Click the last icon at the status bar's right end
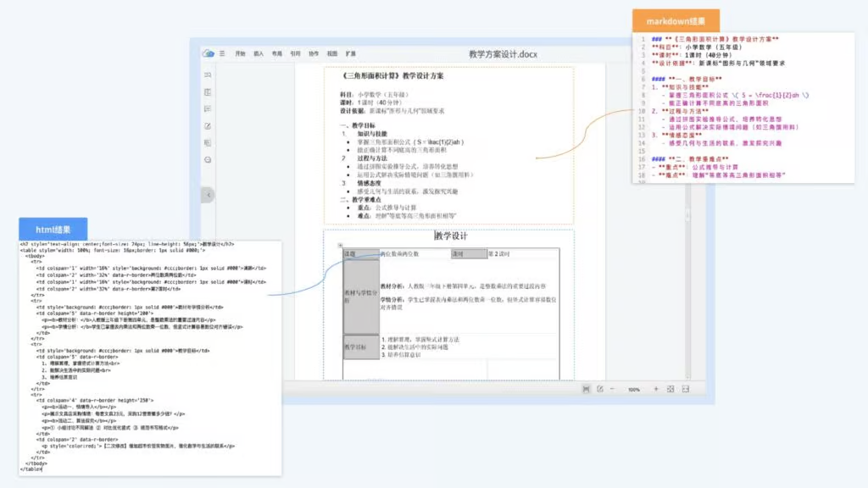This screenshot has width=868, height=488. coord(685,389)
